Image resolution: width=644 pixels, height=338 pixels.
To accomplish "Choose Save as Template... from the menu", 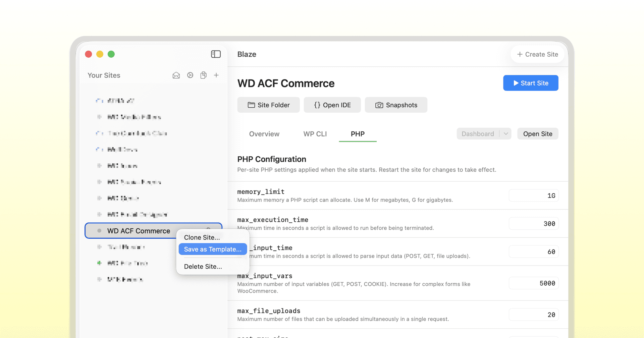I will coord(213,249).
